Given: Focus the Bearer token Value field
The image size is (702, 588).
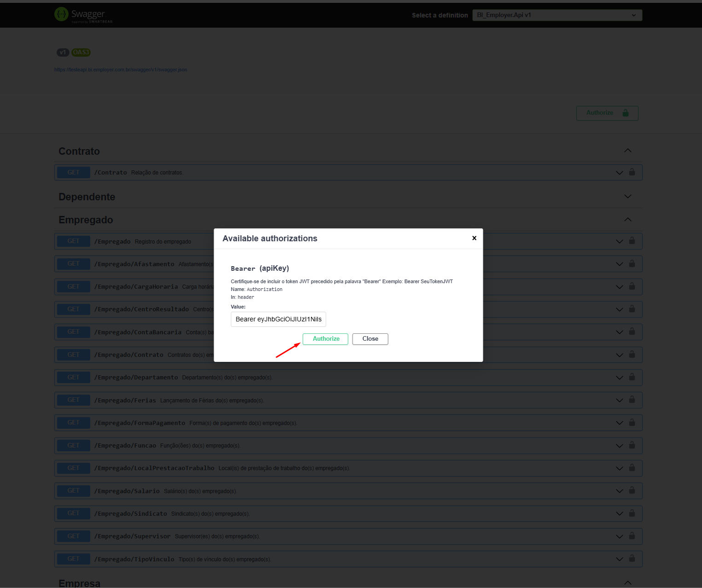Looking at the screenshot, I should (278, 319).
